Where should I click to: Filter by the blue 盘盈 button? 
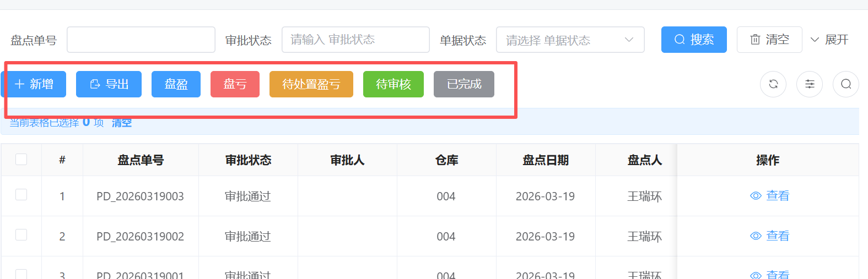(176, 84)
